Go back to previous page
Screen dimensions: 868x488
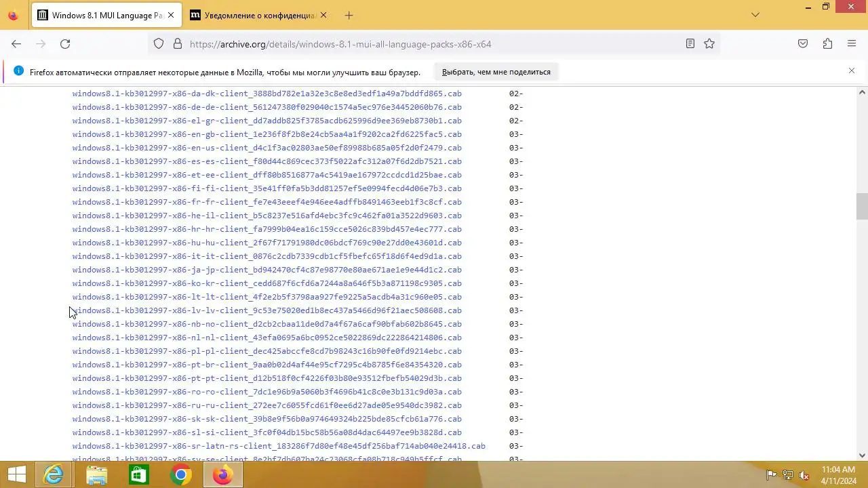(16, 43)
